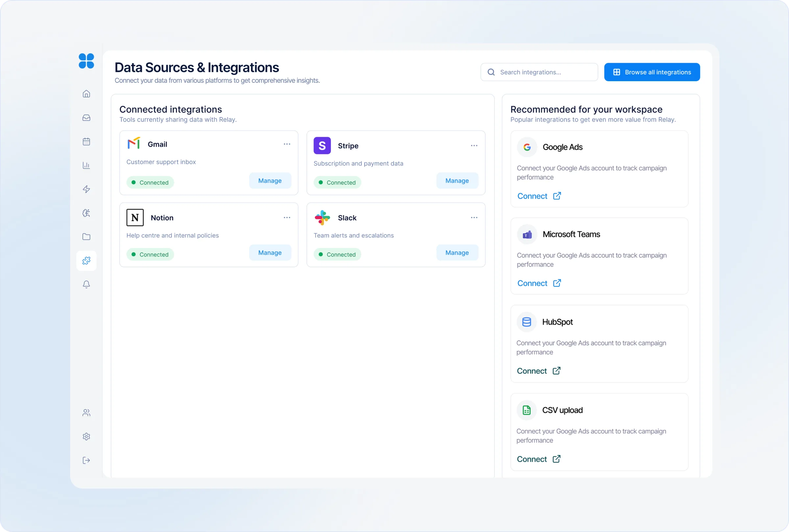789x532 pixels.
Task: Open the Notion card three-dot menu
Action: pos(287,218)
